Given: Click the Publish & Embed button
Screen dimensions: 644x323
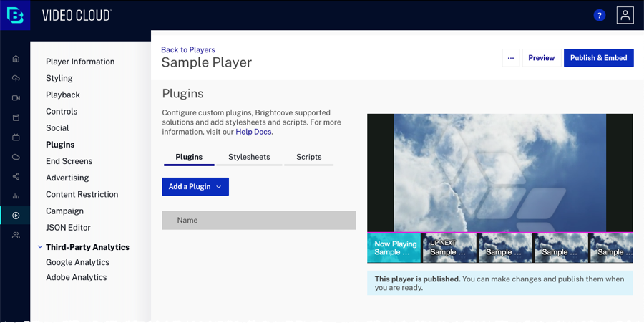Looking at the screenshot, I should (598, 58).
